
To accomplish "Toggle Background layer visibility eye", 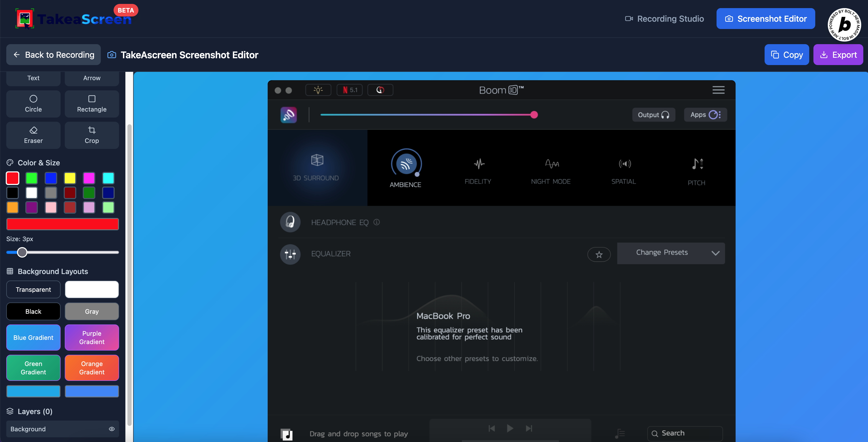I will tap(112, 429).
